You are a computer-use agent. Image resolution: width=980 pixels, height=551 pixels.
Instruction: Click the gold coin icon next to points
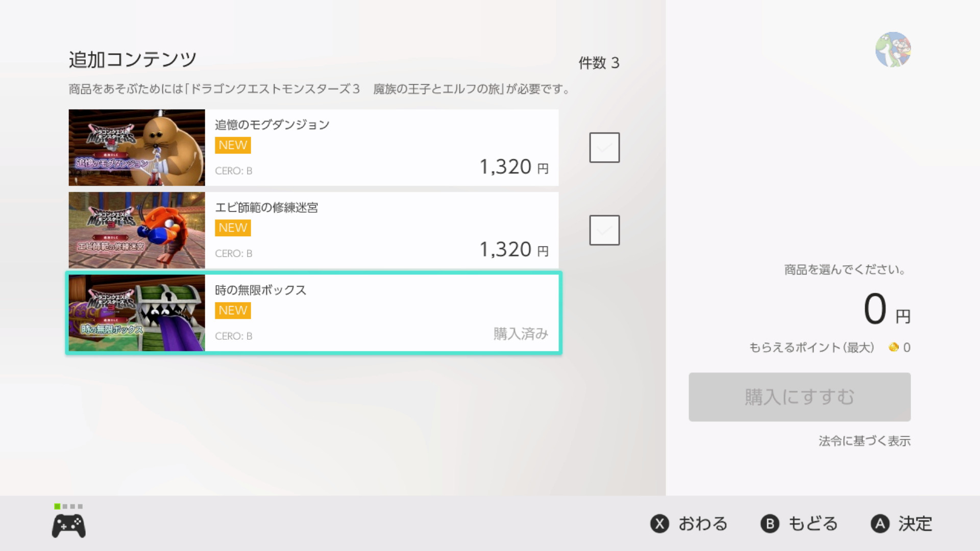(893, 347)
